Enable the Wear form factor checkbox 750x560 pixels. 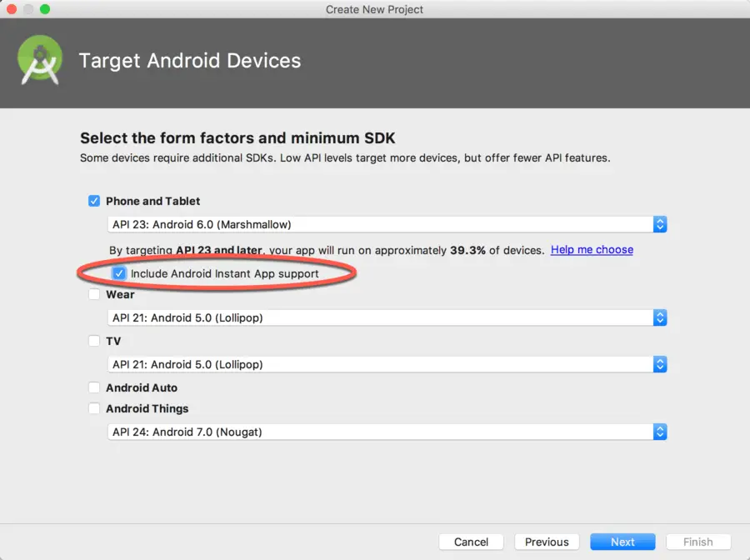pyautogui.click(x=94, y=294)
